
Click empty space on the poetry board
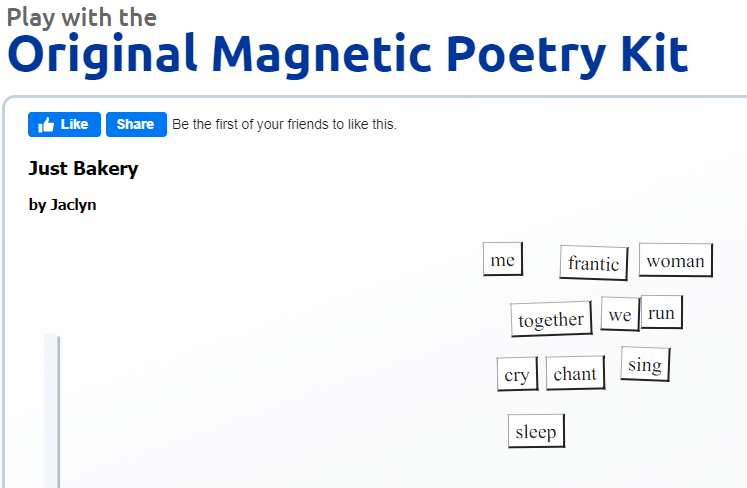coord(250,350)
